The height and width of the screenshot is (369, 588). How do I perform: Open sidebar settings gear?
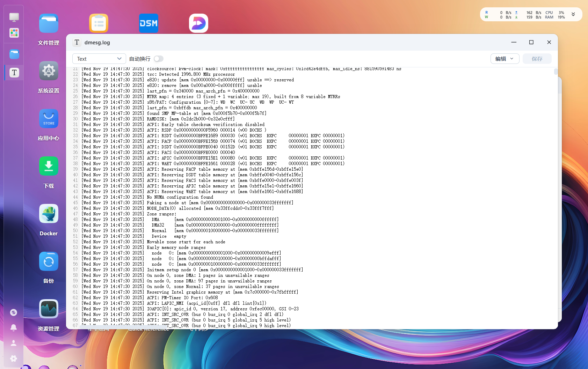pyautogui.click(x=14, y=358)
